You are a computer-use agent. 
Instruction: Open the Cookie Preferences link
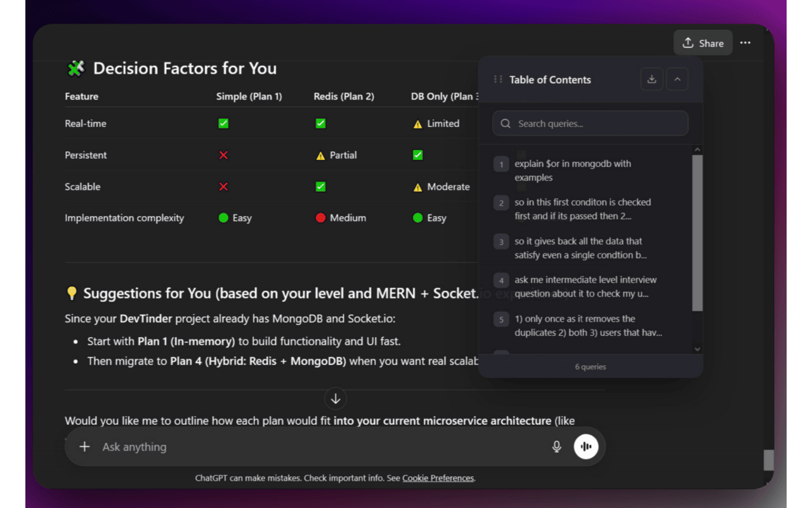[x=438, y=478]
